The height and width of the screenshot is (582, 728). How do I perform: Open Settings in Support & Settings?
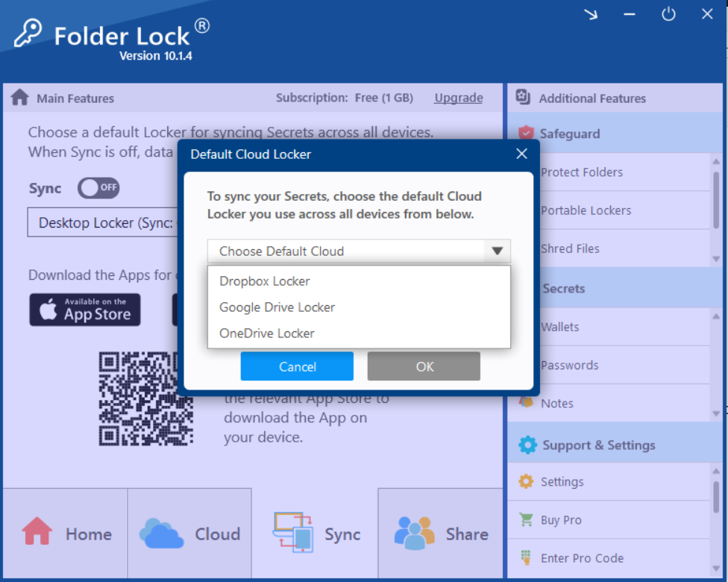pyautogui.click(x=609, y=482)
